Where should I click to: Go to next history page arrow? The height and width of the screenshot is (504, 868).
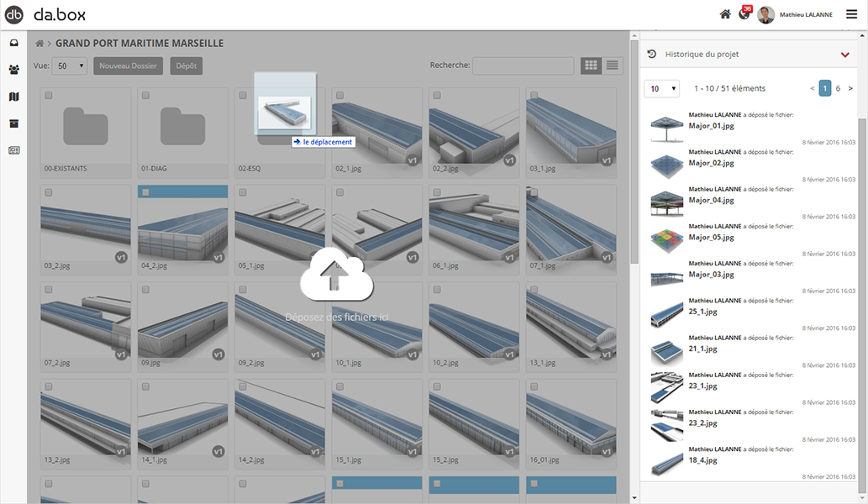coord(851,88)
